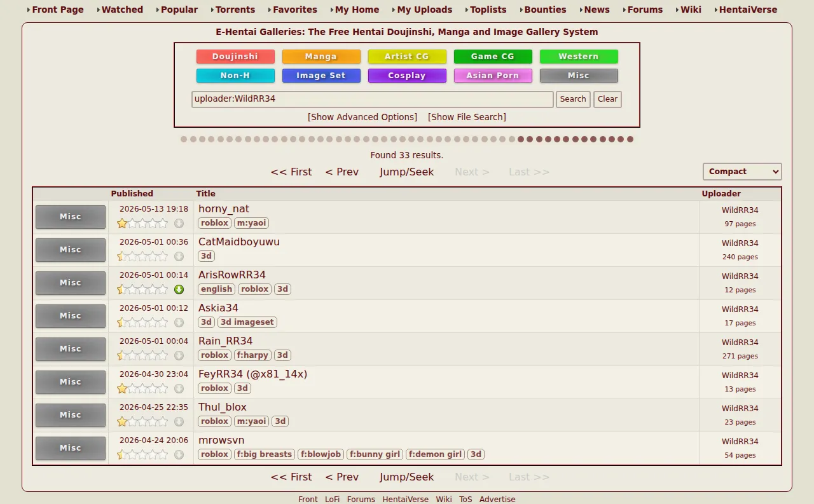Screen dimensions: 814x504
Task: Open the CatMaidboyuwu gallery title
Action: (x=239, y=242)
